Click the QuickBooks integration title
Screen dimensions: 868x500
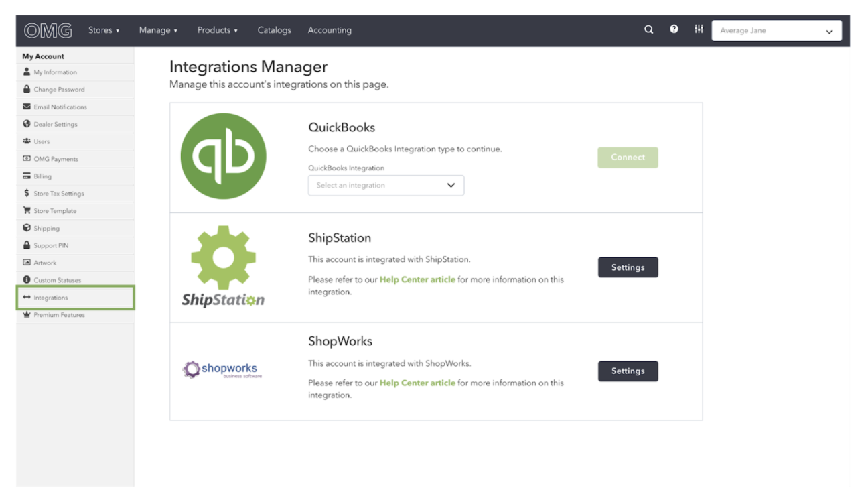coord(342,127)
